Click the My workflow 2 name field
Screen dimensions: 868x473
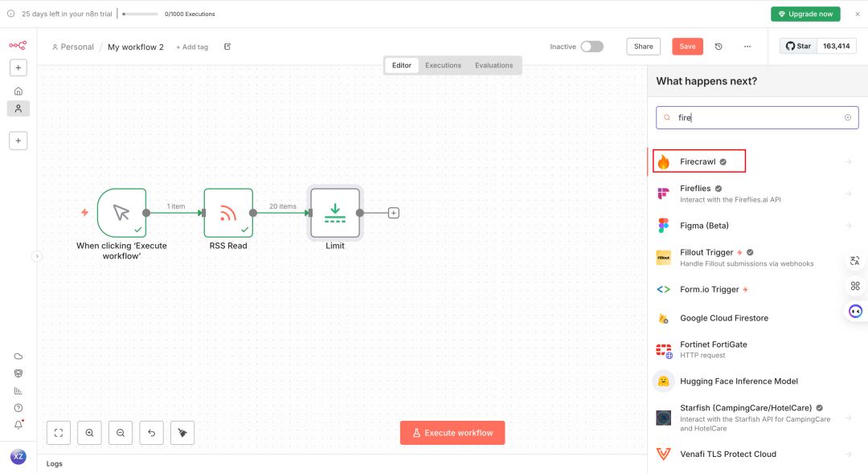136,47
